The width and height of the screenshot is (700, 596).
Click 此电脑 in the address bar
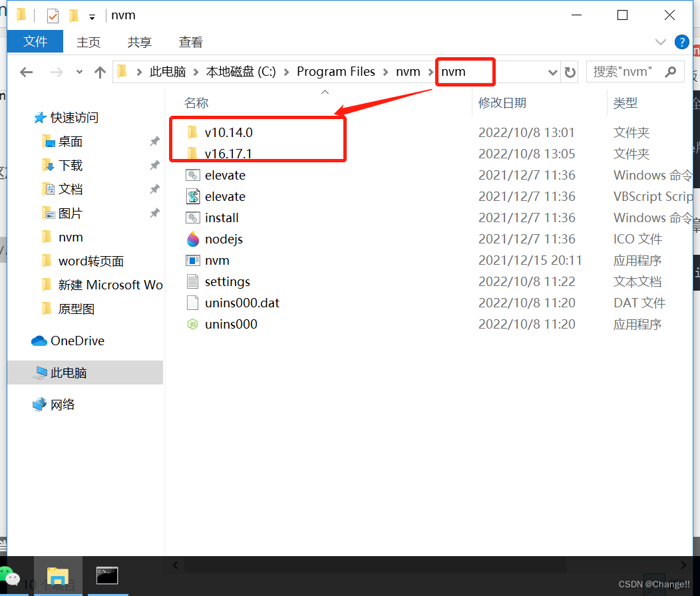(x=168, y=72)
